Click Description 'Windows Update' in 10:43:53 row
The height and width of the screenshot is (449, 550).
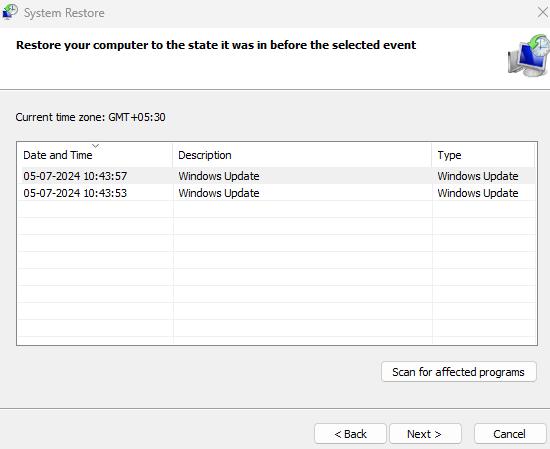point(219,193)
